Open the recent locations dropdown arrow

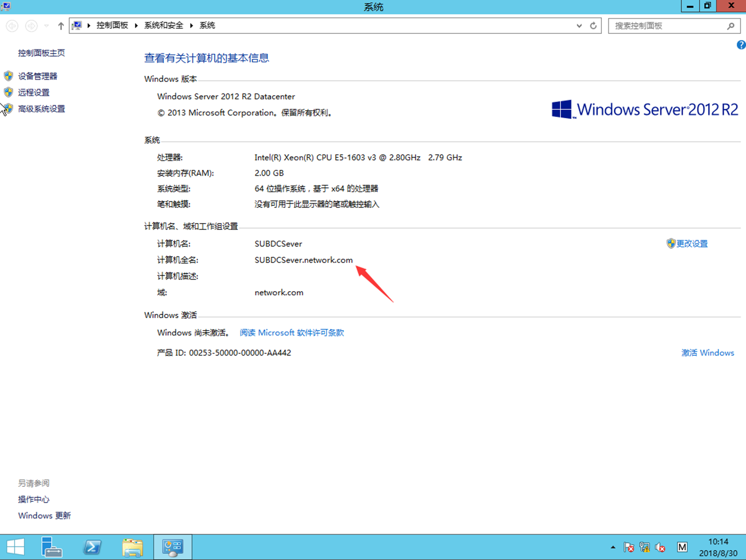tap(46, 26)
